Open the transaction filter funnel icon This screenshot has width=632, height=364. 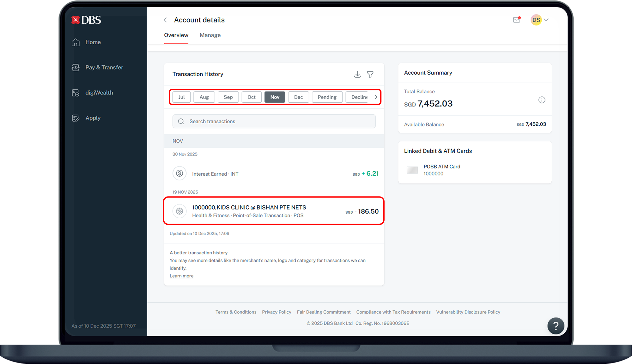click(x=370, y=74)
